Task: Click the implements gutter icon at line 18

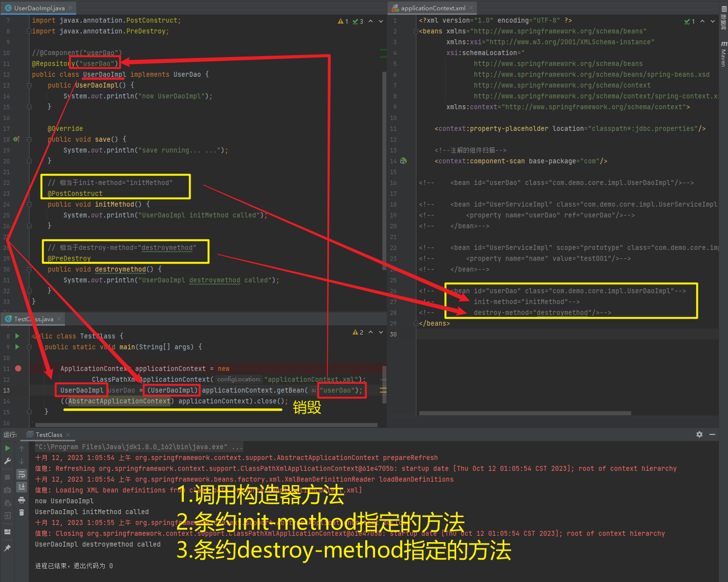Action: (x=16, y=139)
